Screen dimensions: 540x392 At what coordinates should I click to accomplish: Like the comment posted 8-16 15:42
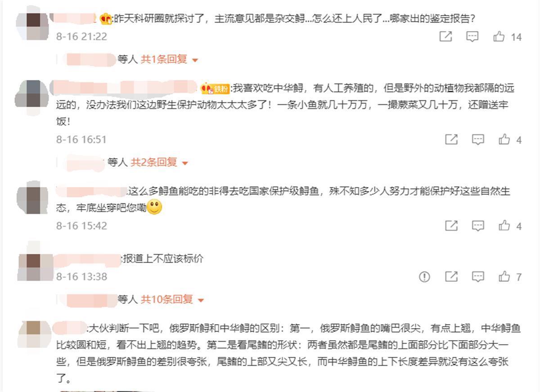[x=504, y=226]
